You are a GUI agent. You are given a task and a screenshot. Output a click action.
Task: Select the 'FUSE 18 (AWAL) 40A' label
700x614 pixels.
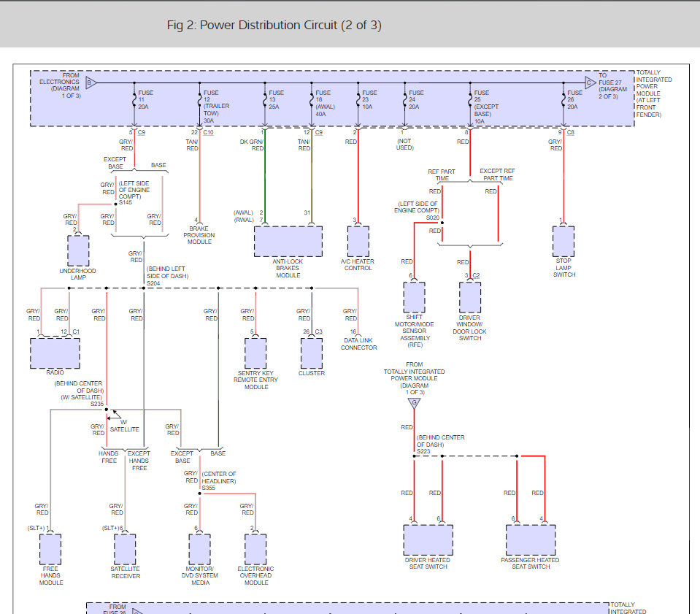(325, 103)
